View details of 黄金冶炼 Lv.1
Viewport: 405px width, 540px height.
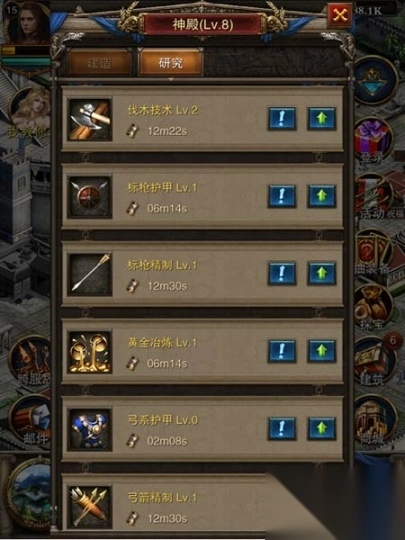point(282,351)
